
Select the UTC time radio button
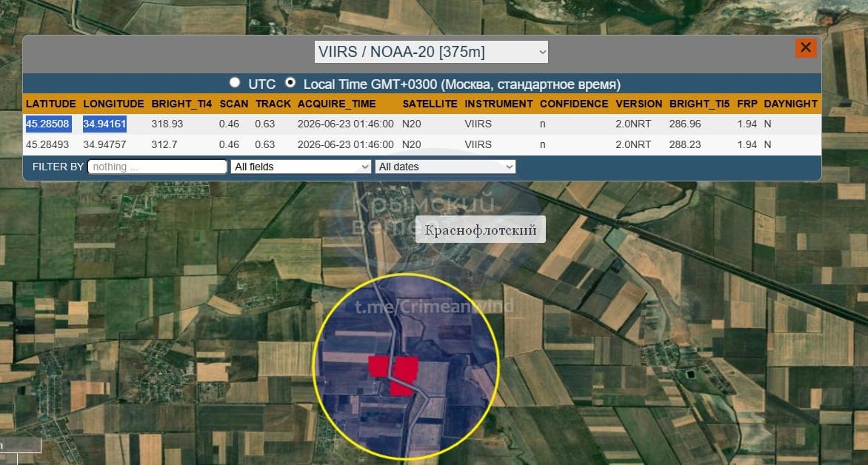[x=235, y=82]
